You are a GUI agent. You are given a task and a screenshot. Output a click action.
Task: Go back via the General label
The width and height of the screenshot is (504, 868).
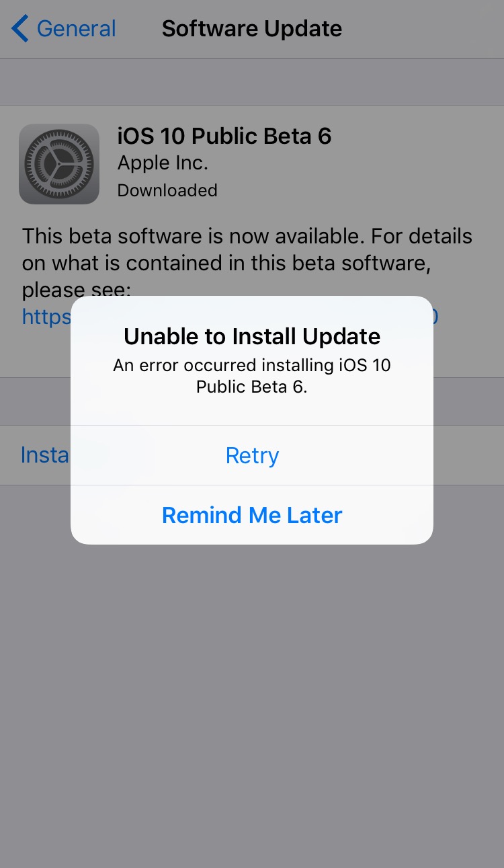pyautogui.click(x=76, y=29)
